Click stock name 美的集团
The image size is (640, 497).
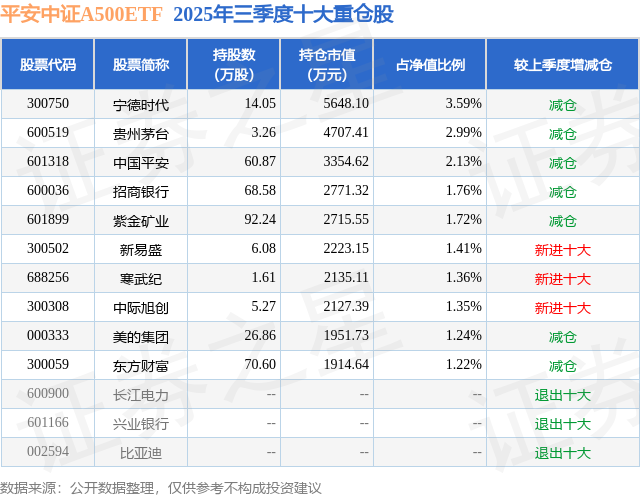(141, 337)
